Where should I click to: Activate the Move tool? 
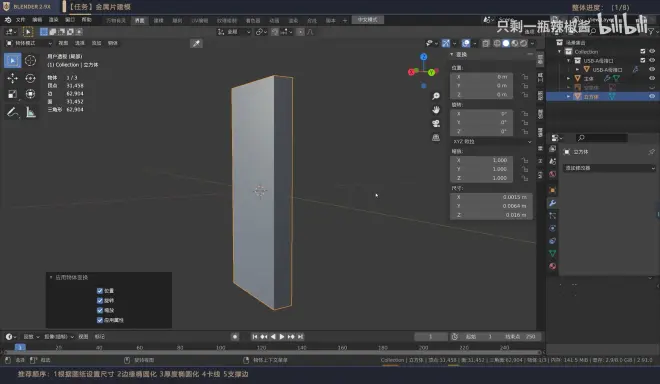point(13,78)
